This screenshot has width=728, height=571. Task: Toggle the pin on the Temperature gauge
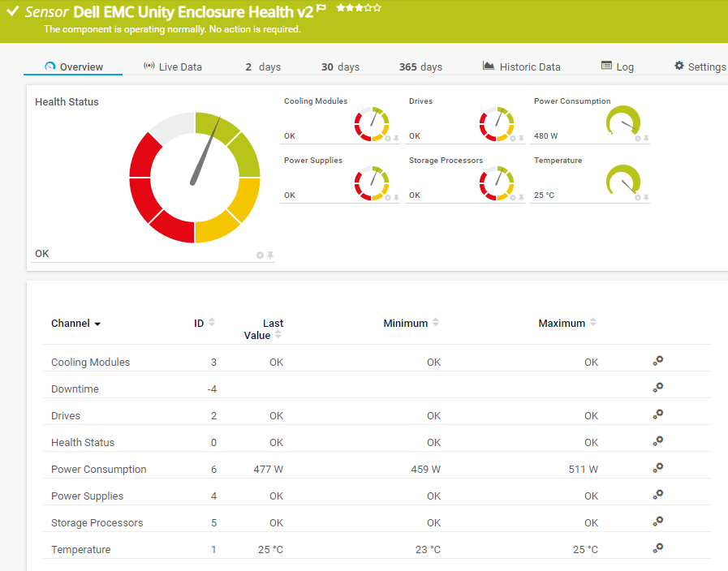(646, 198)
